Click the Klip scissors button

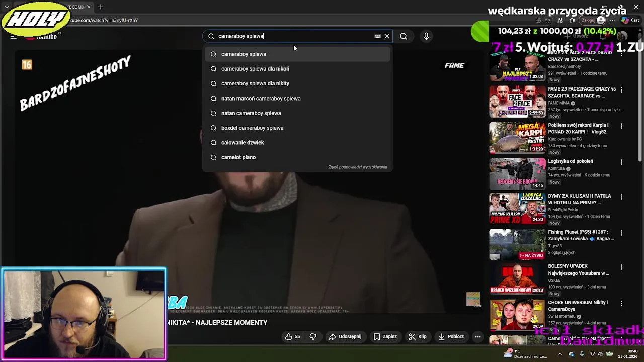(x=418, y=337)
